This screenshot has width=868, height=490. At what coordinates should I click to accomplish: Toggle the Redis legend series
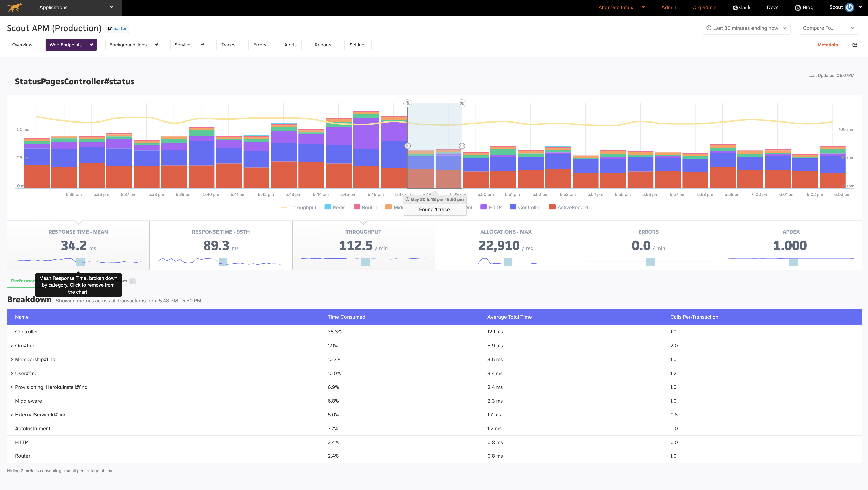pos(335,207)
